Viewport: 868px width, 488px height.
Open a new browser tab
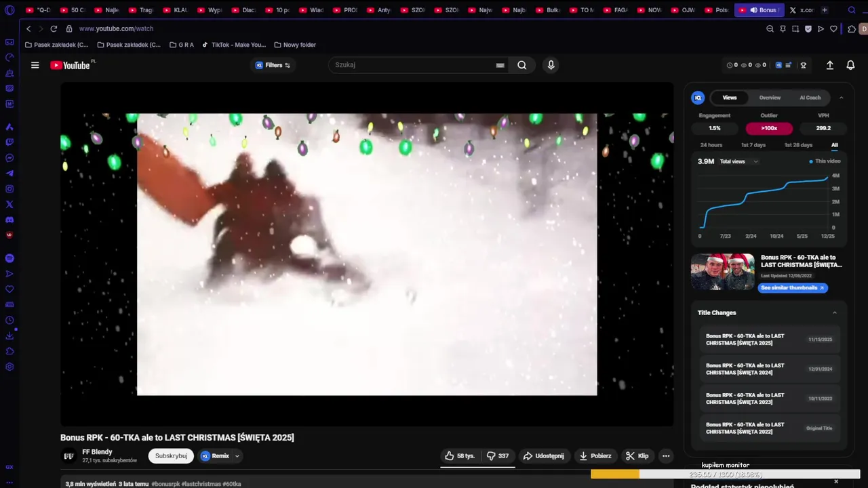[825, 10]
